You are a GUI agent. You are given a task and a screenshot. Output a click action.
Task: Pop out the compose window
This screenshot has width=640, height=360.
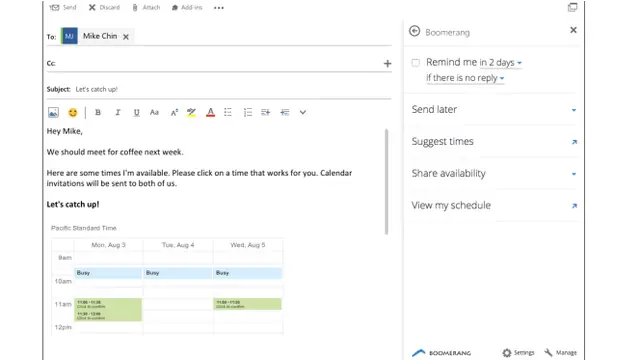pos(573,7)
